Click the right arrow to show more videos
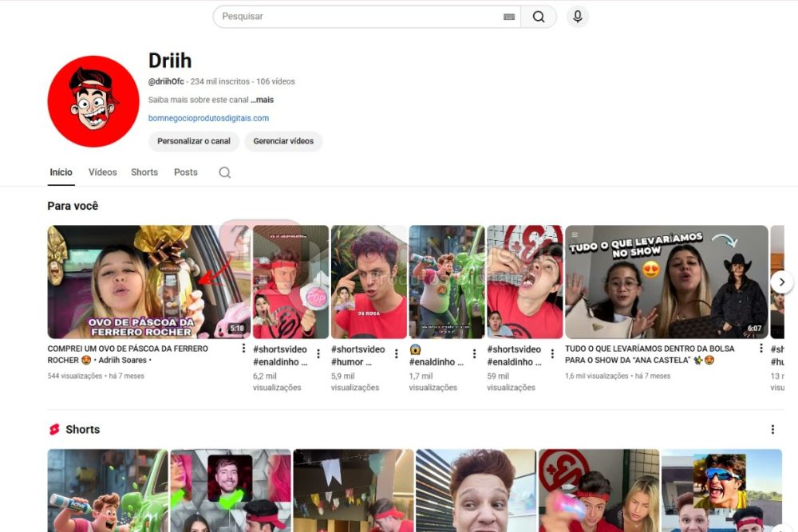 pyautogui.click(x=782, y=282)
